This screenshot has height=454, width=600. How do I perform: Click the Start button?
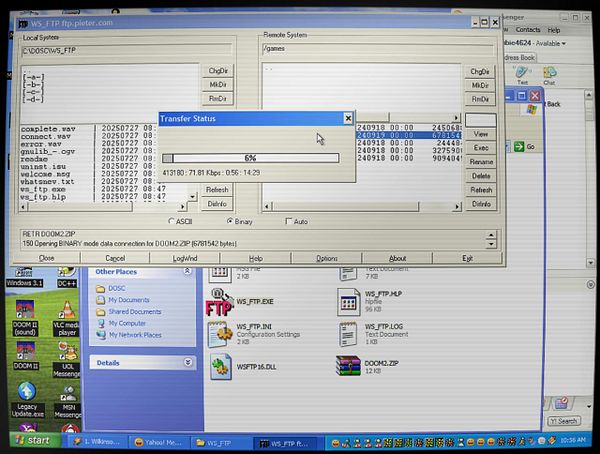34,440
